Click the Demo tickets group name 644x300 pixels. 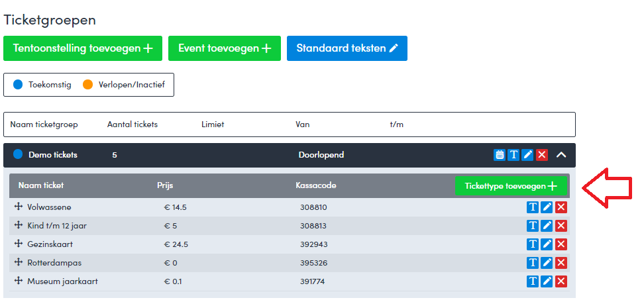(x=53, y=155)
